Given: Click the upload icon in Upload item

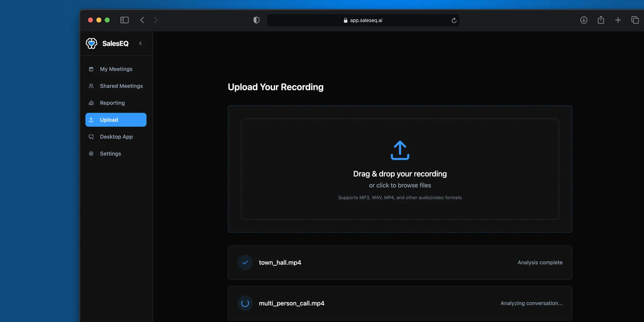Looking at the screenshot, I should 91,120.
